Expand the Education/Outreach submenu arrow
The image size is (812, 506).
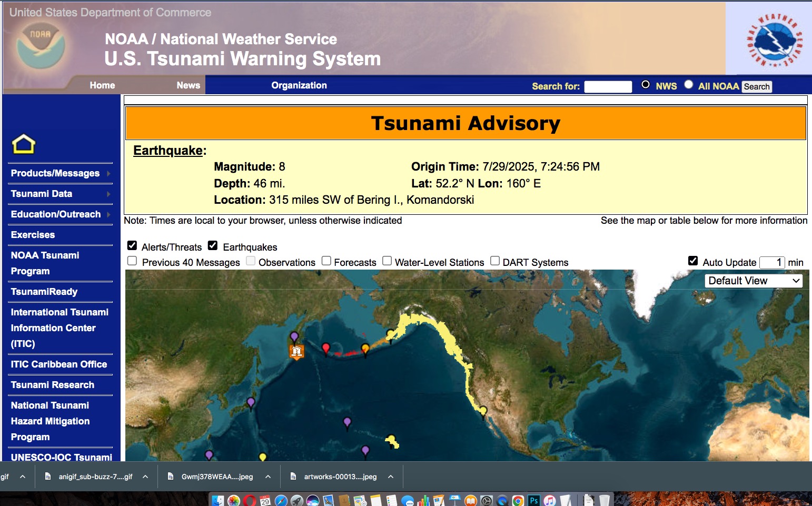tap(108, 214)
